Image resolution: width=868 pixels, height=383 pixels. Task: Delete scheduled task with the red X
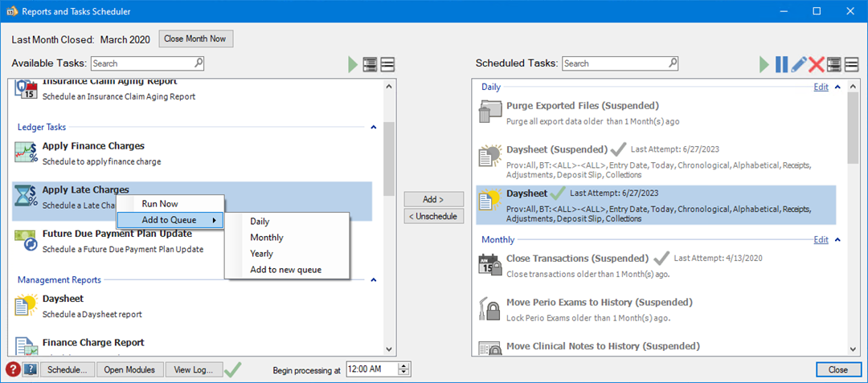click(x=817, y=64)
